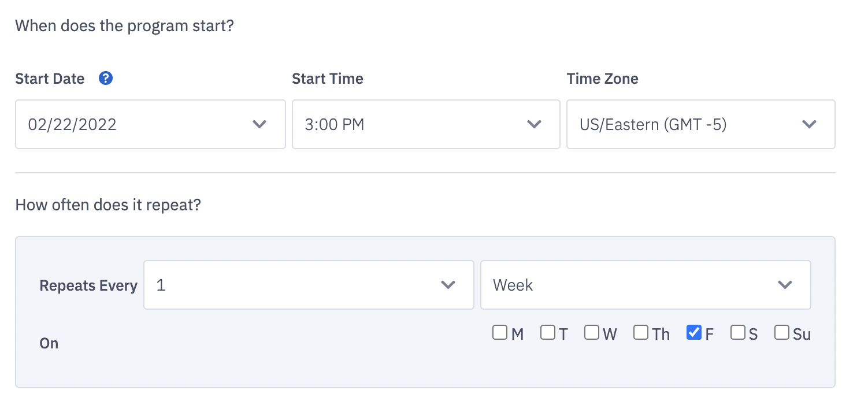Image resolution: width=868 pixels, height=401 pixels.
Task: Tick the Wednesday (W) checkbox
Action: [592, 333]
